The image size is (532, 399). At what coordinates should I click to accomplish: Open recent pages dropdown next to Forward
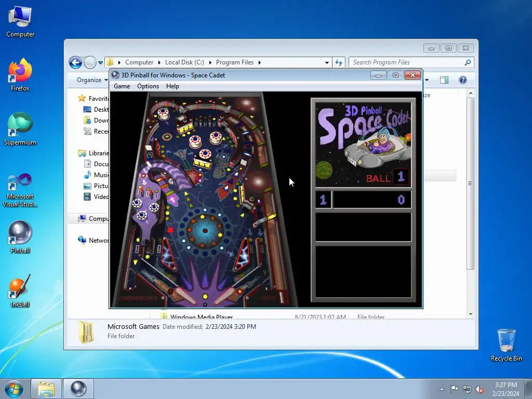100,63
